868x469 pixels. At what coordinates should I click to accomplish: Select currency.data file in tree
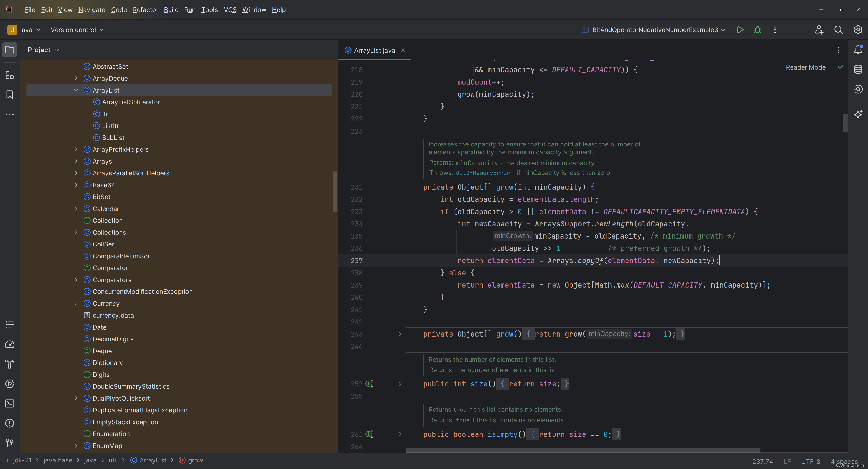[108, 316]
